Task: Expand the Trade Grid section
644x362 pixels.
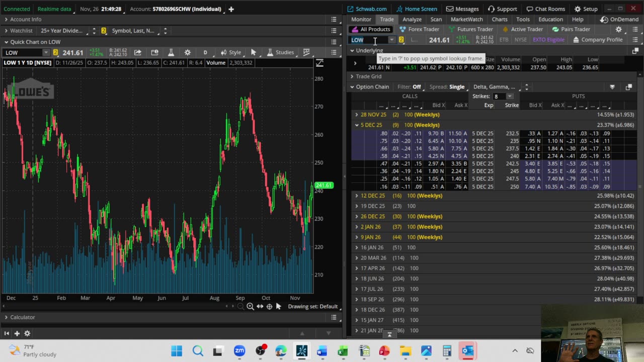Action: [x=352, y=76]
